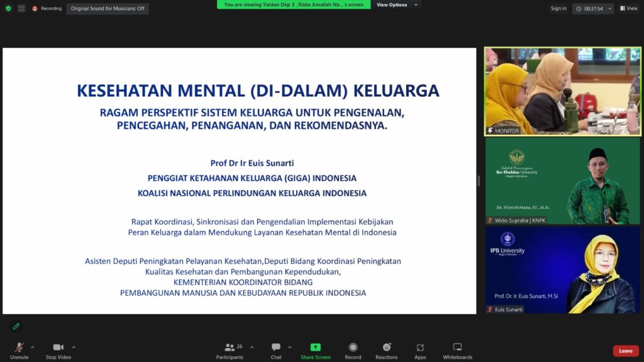Open the View Options dropdown
Screen dimensions: 644x362
click(x=394, y=5)
